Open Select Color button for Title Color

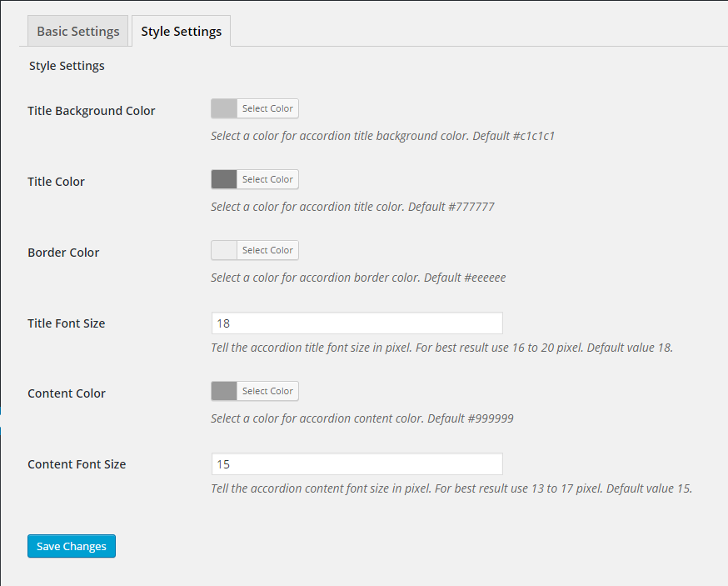click(x=267, y=179)
